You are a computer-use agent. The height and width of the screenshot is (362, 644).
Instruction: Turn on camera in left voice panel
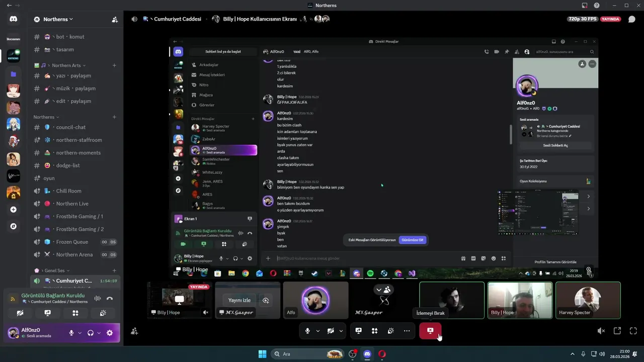[x=20, y=313]
